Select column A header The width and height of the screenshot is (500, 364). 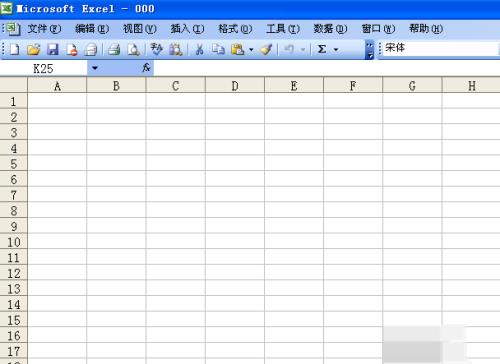coord(57,86)
